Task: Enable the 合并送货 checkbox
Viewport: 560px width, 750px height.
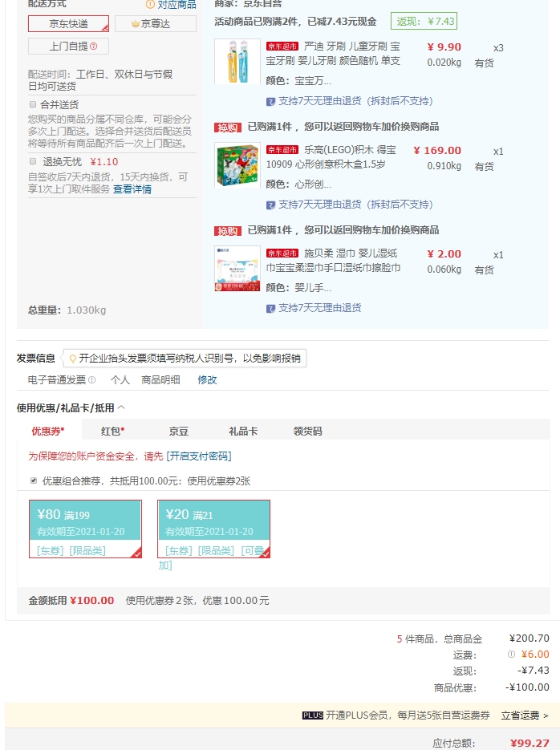Action: point(33,104)
